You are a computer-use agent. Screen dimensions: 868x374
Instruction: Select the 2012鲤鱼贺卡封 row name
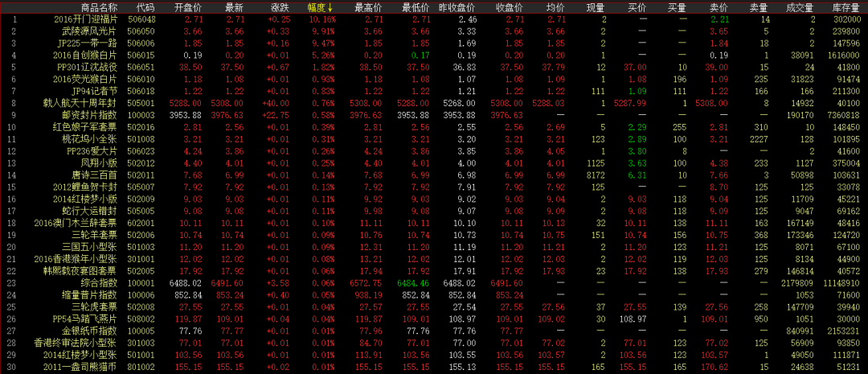86,187
